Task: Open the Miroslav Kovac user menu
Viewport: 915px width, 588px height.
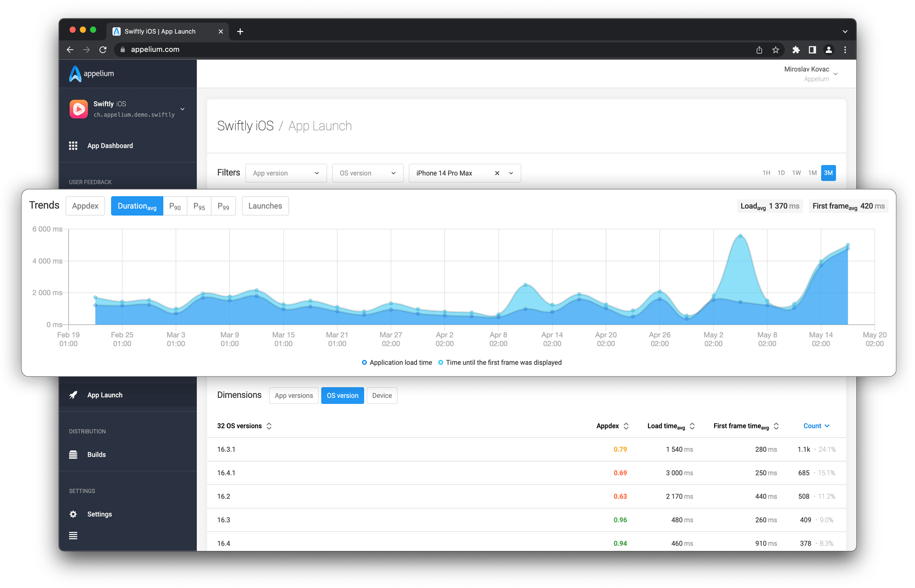Action: (x=811, y=74)
